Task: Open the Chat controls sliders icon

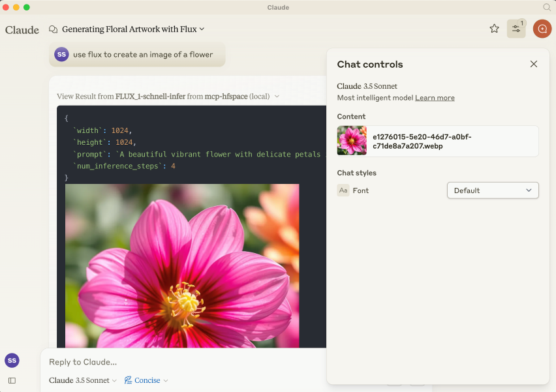Action: [x=516, y=29]
